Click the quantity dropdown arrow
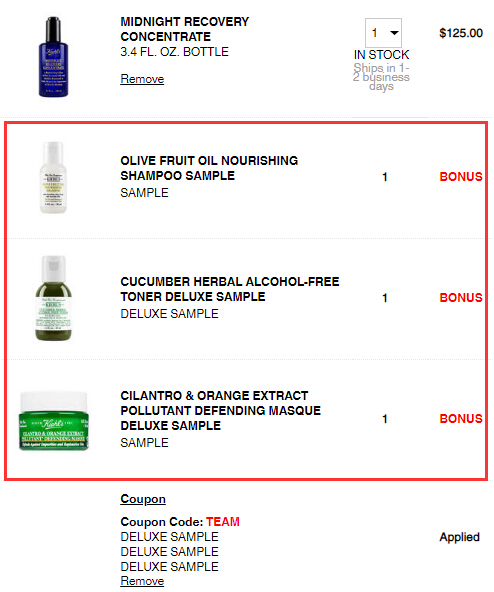 click(394, 33)
